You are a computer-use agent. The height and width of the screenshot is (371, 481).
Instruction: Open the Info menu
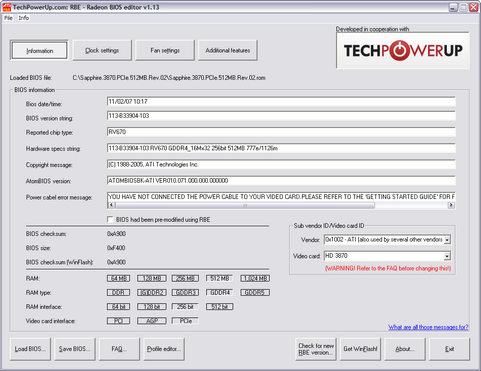click(x=23, y=18)
